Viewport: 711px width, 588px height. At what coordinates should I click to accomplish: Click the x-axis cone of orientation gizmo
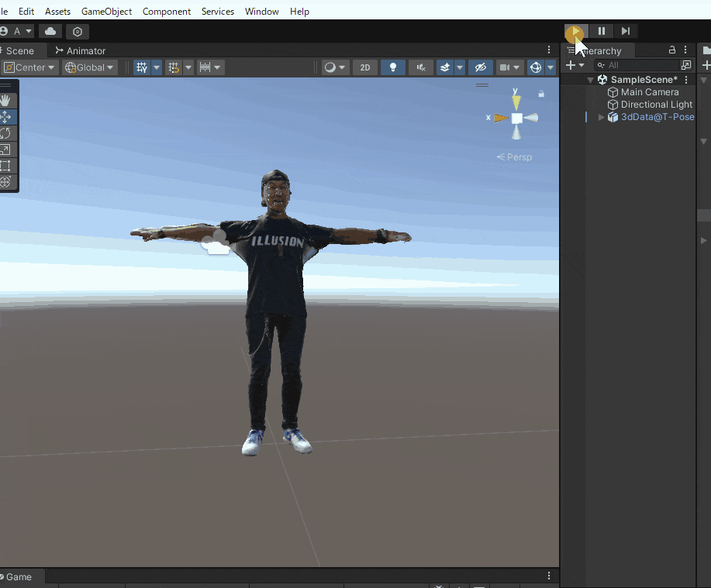pyautogui.click(x=501, y=119)
